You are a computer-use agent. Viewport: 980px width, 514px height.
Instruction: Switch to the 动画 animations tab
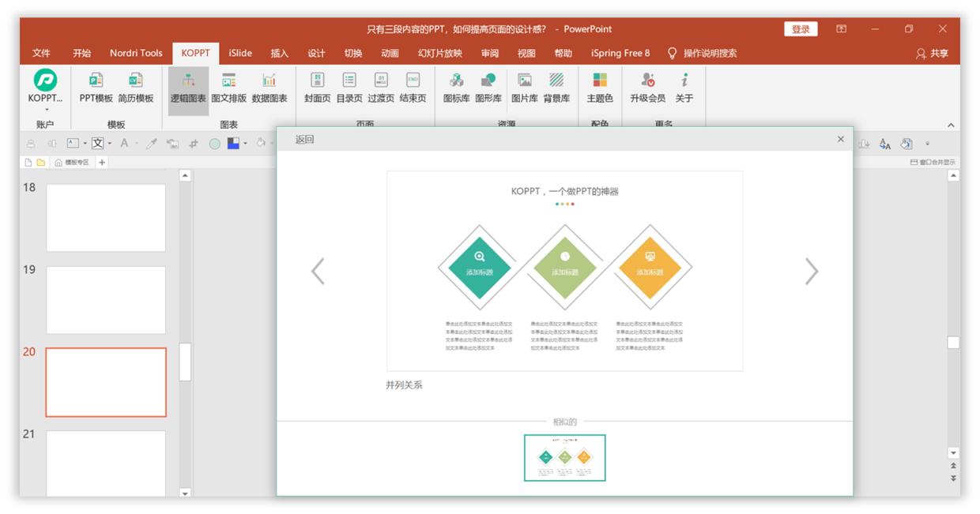(390, 53)
